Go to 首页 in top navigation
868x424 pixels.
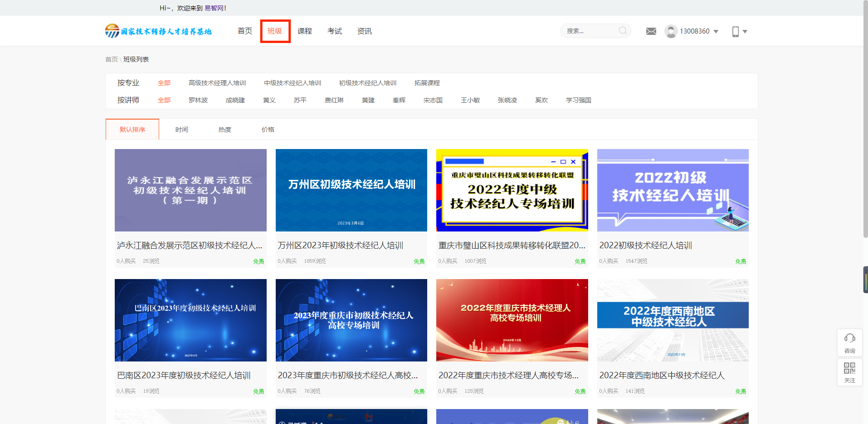pos(245,31)
